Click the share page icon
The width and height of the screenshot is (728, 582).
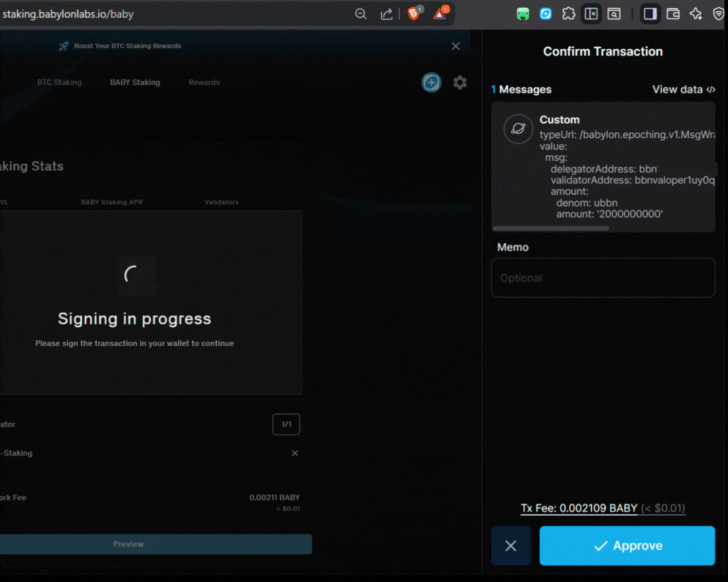coord(386,14)
